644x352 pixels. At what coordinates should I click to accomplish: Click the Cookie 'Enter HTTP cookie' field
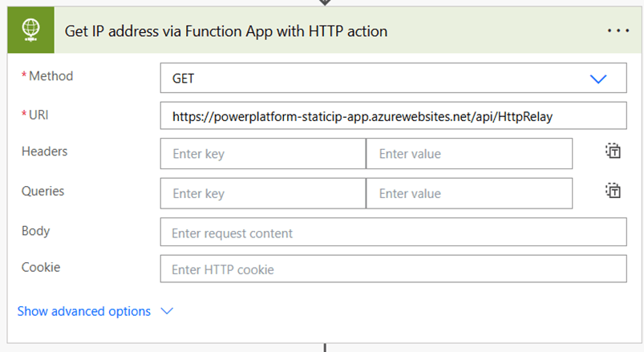[x=393, y=269]
